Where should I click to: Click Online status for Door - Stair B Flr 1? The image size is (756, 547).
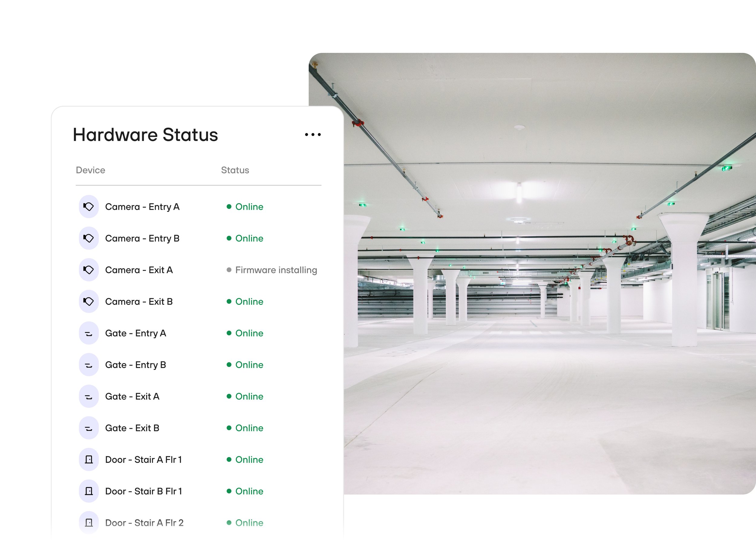[249, 491]
